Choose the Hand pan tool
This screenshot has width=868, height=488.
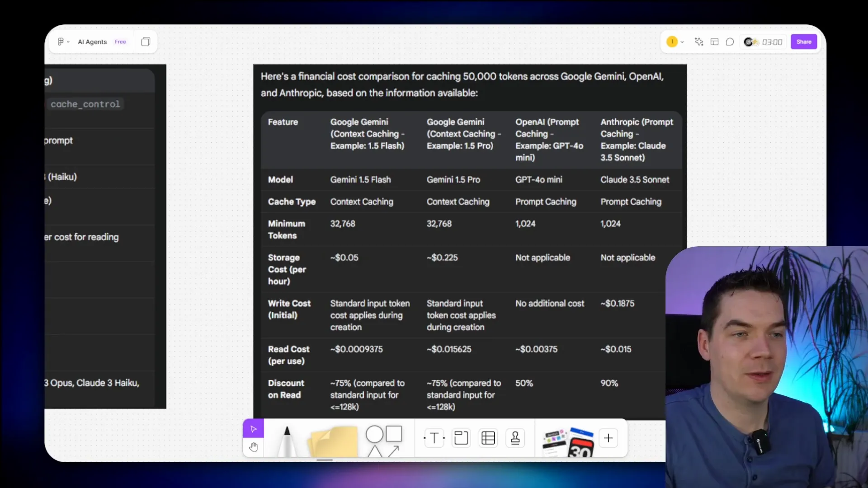coord(253,447)
